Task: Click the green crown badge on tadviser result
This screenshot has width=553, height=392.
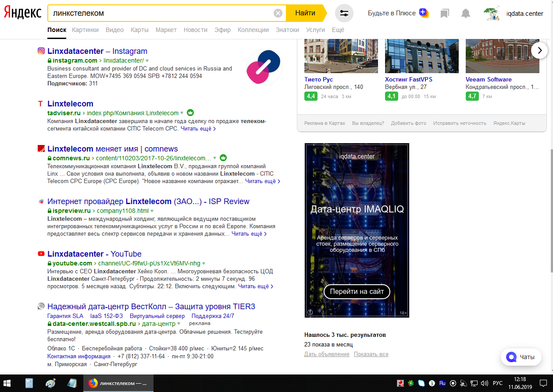Action: tap(190, 113)
